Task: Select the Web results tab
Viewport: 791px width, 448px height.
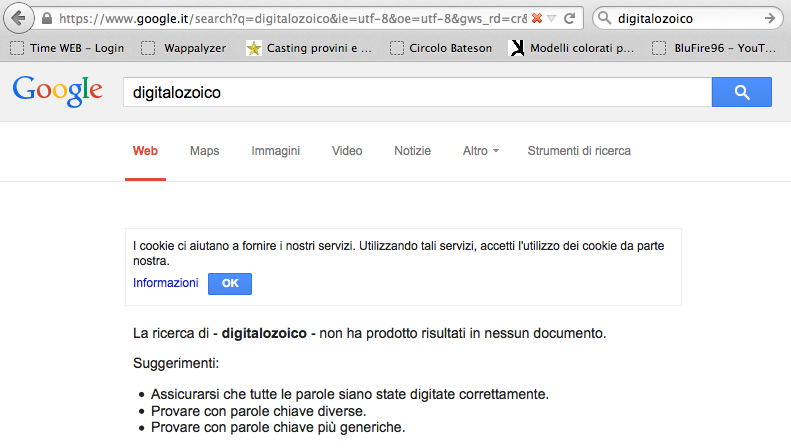Action: click(145, 151)
